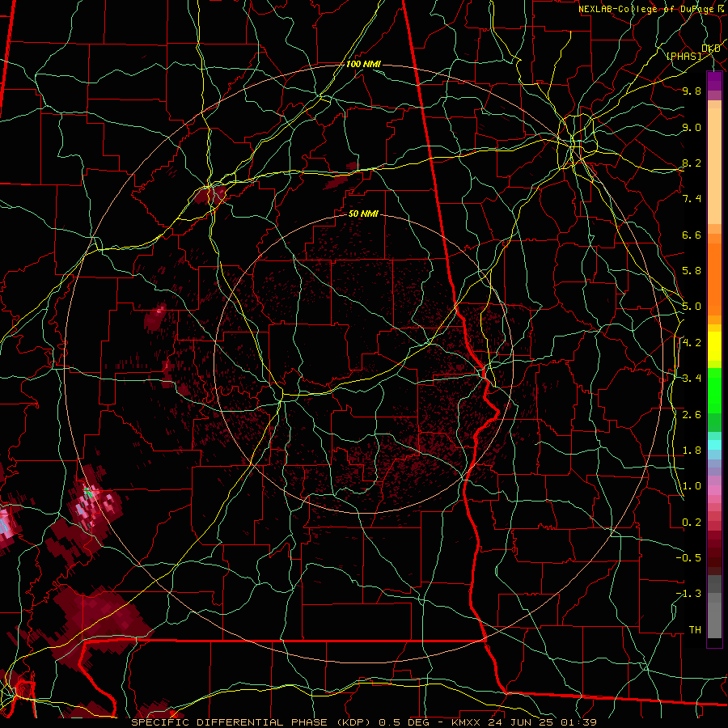The width and height of the screenshot is (728, 728).
Task: Click the Specific Differential Phase caption text
Action: [363, 722]
